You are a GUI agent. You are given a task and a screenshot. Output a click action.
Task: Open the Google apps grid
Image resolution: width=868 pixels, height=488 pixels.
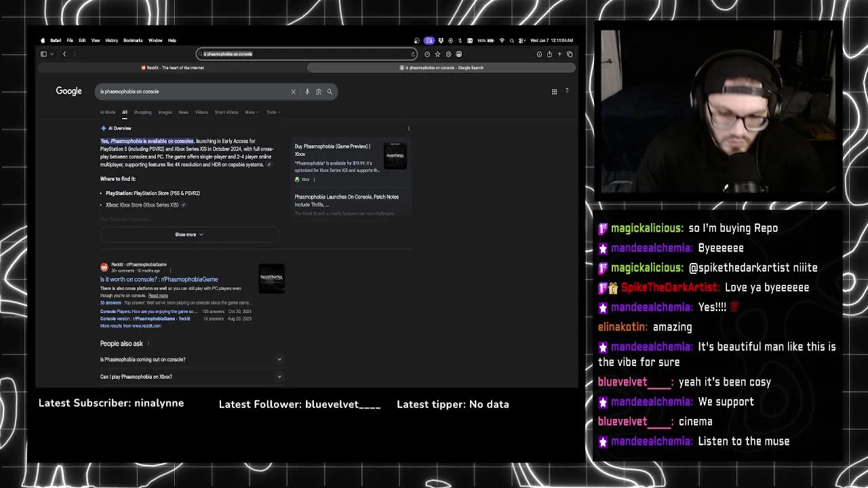[x=554, y=91]
